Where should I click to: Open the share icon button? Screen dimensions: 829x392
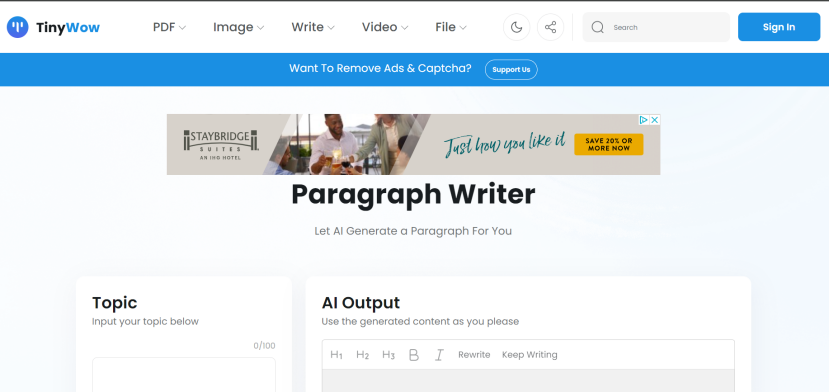point(550,27)
